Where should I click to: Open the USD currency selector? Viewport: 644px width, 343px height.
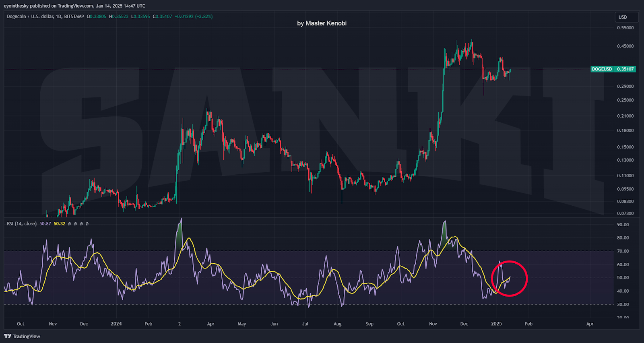[x=627, y=17]
